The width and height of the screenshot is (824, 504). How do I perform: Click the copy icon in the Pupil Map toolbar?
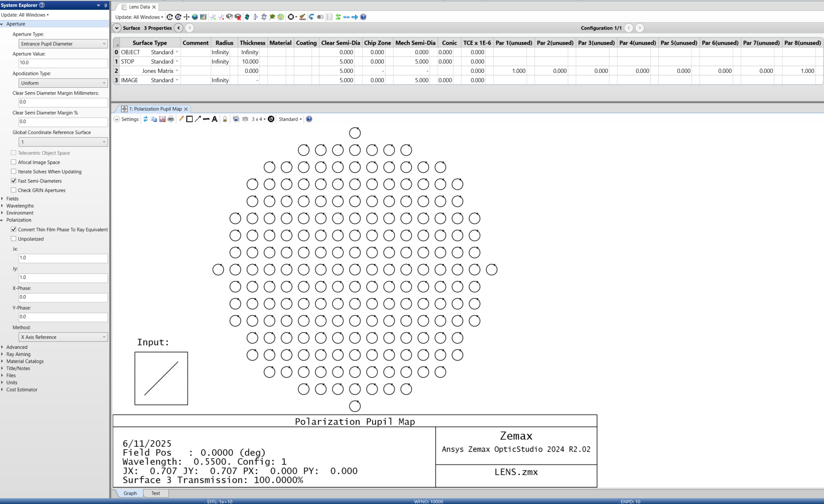coord(154,119)
